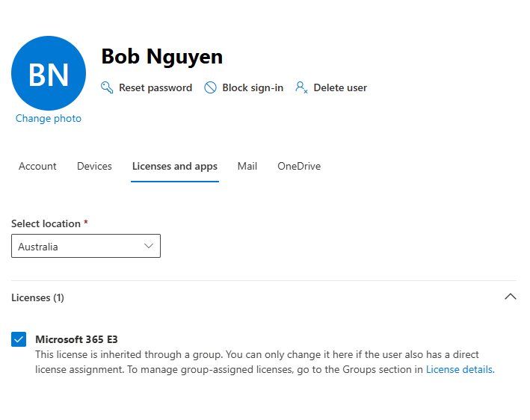The width and height of the screenshot is (530, 420).
Task: Click the Delete user person icon
Action: tap(301, 87)
